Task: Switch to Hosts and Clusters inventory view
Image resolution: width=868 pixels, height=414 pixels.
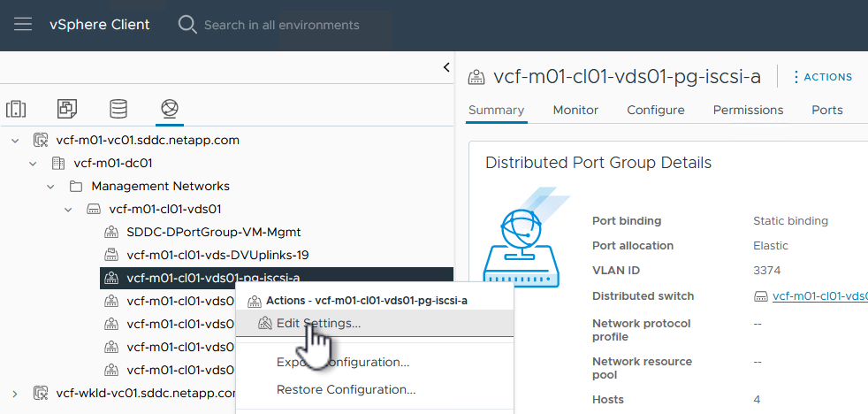Action: tap(16, 109)
